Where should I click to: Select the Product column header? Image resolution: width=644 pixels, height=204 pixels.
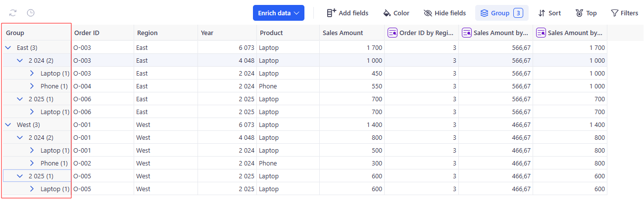click(271, 33)
